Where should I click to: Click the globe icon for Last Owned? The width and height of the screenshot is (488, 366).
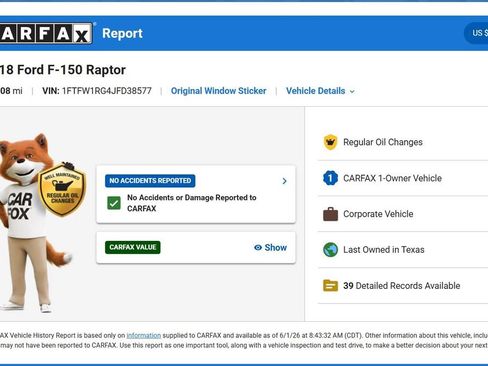(330, 250)
